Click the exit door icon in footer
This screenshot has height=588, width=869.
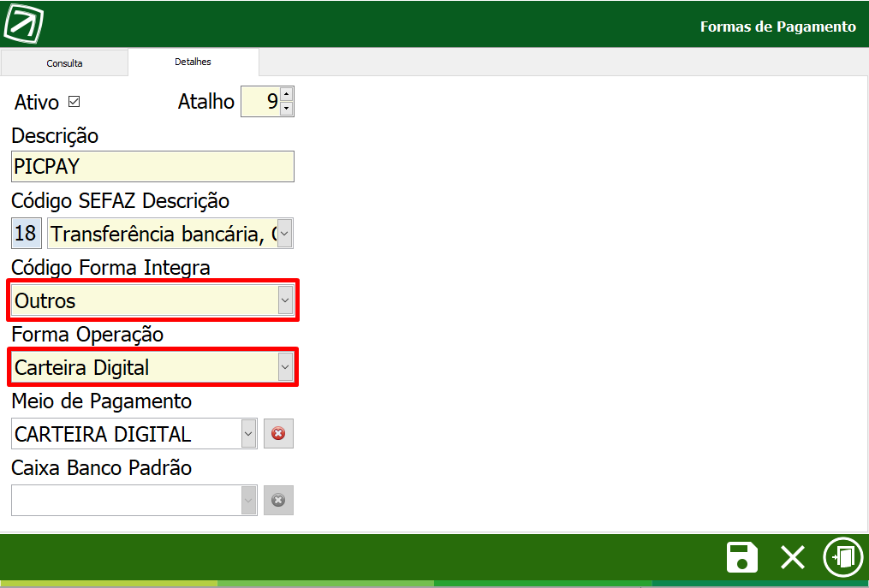tap(843, 557)
